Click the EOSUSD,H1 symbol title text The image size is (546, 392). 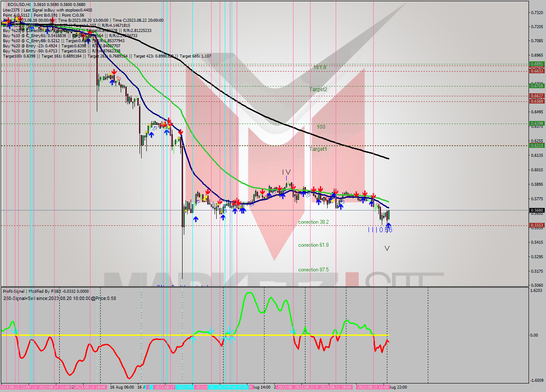(x=20, y=5)
